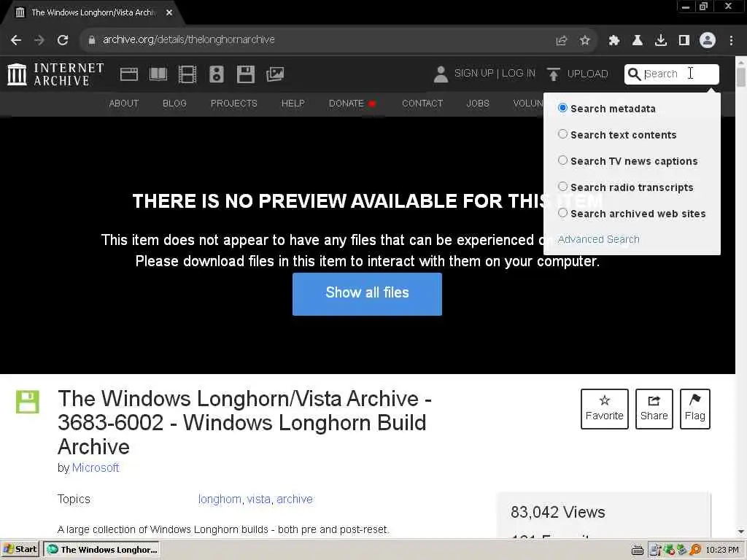Open the Windows Start button
The image size is (747, 560).
click(20, 550)
